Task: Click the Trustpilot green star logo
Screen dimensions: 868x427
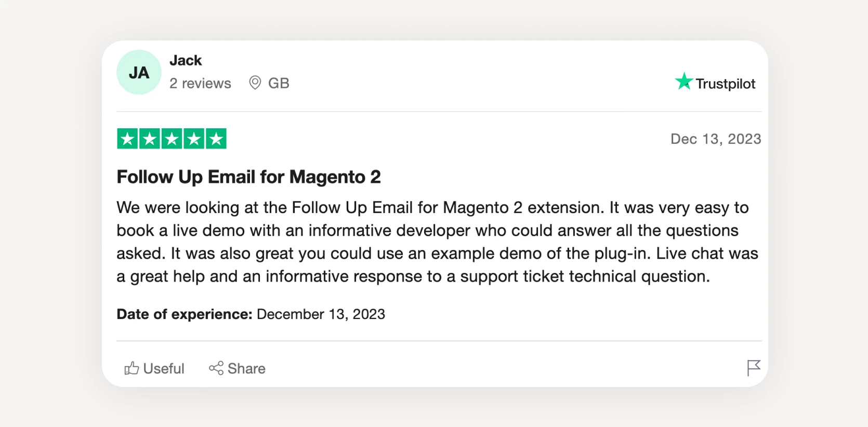Action: [x=683, y=82]
